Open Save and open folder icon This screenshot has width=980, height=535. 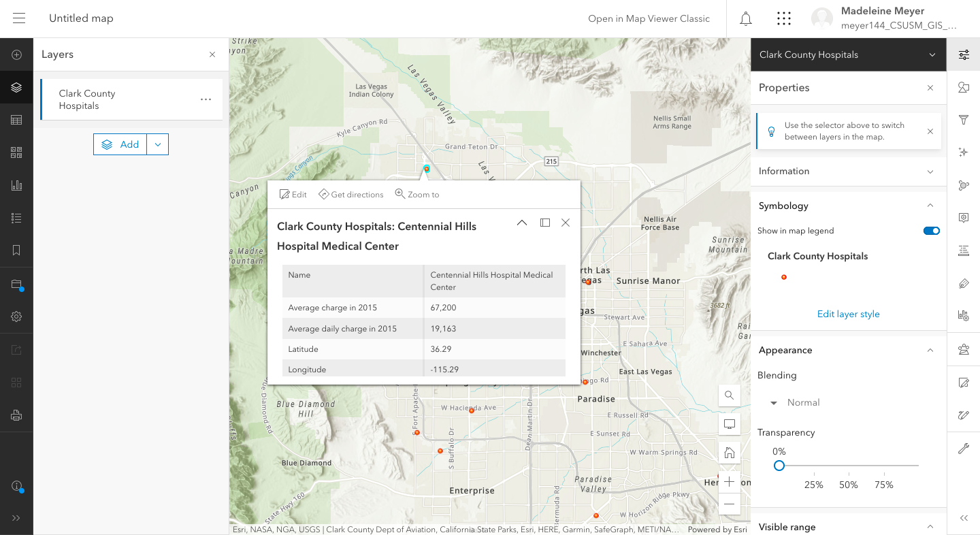tap(16, 285)
